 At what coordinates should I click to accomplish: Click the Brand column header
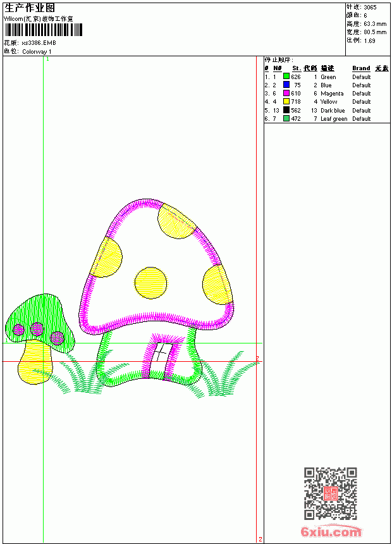pos(361,68)
